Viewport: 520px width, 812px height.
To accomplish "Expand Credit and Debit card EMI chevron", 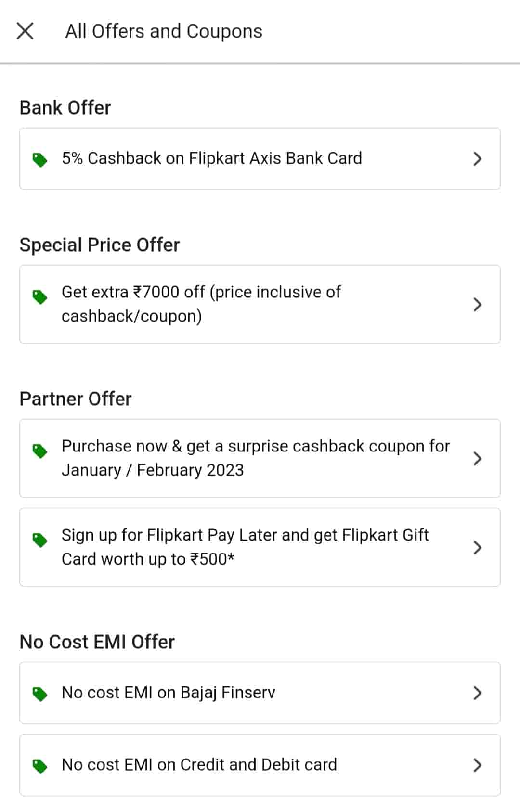I will (x=477, y=765).
